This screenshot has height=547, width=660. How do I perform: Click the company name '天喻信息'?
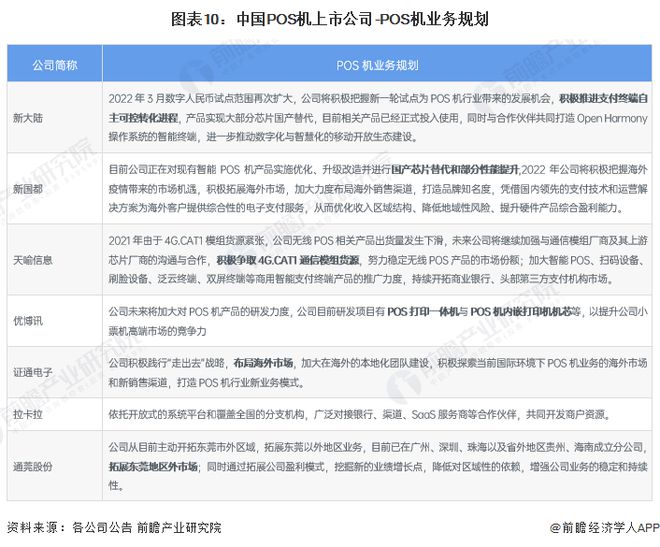(x=33, y=260)
